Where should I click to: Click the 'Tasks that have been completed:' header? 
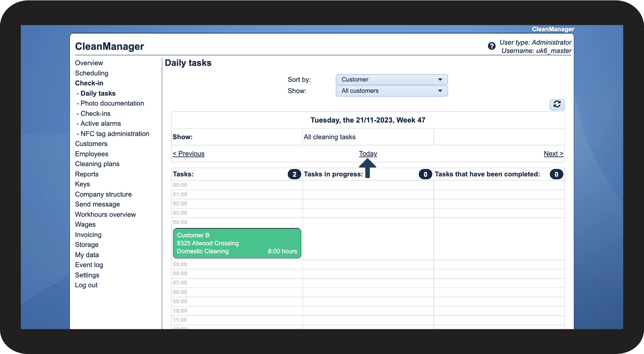[487, 174]
